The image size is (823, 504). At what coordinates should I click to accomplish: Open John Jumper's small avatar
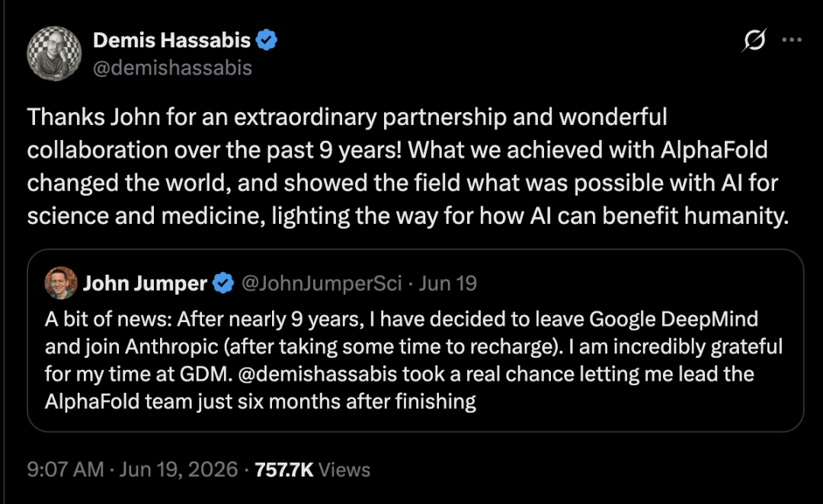61,282
